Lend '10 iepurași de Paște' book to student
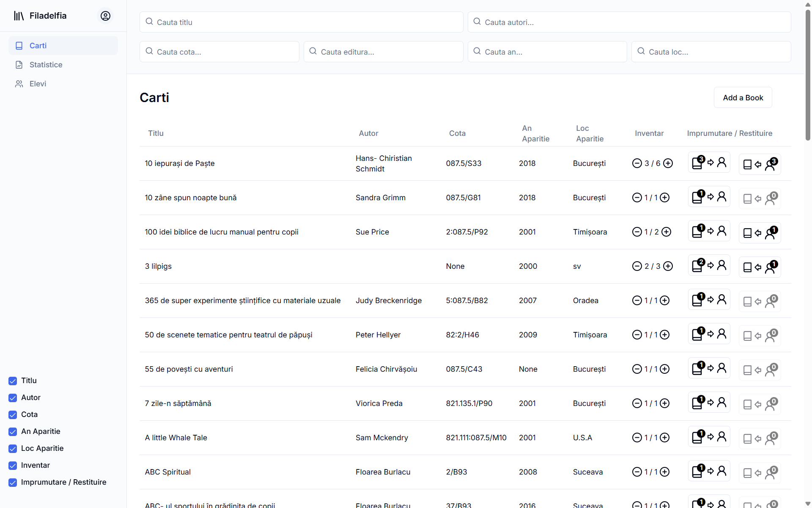This screenshot has width=812, height=508. tap(709, 163)
